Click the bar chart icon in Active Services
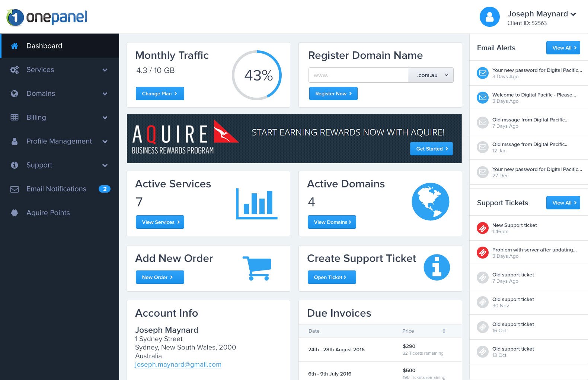The width and height of the screenshot is (588, 380). click(x=256, y=204)
